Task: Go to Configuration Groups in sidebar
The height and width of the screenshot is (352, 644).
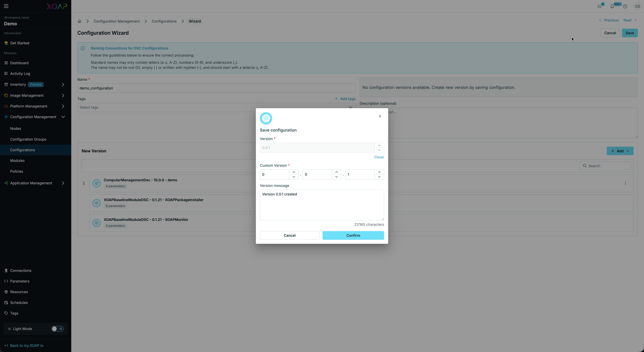Action: click(x=28, y=139)
